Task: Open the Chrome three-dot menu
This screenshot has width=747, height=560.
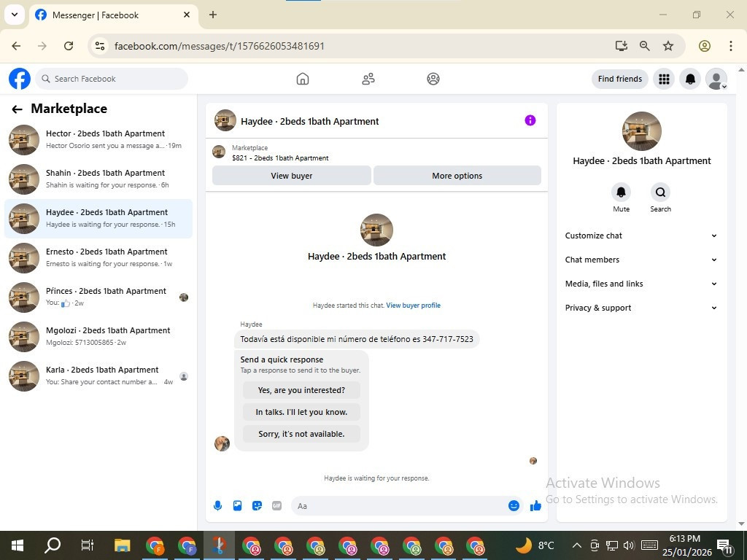Action: [x=731, y=46]
